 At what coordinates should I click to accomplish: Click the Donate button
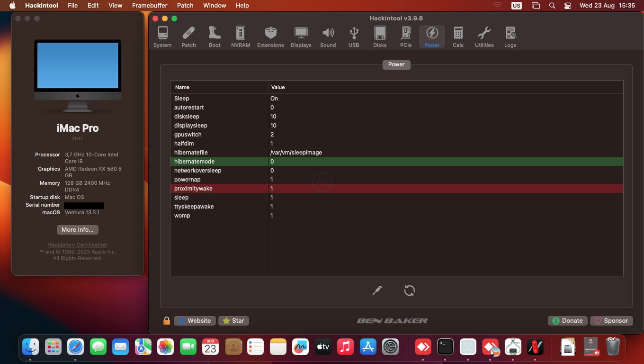tap(568, 321)
